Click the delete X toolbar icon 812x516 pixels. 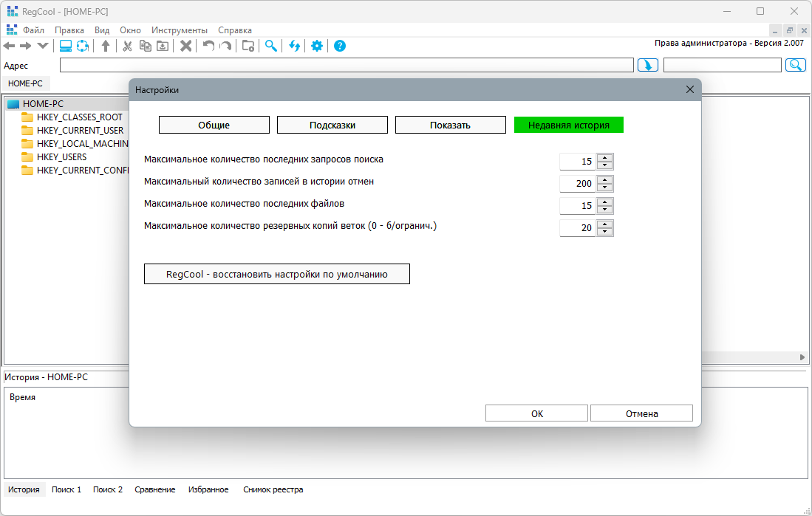tap(186, 46)
